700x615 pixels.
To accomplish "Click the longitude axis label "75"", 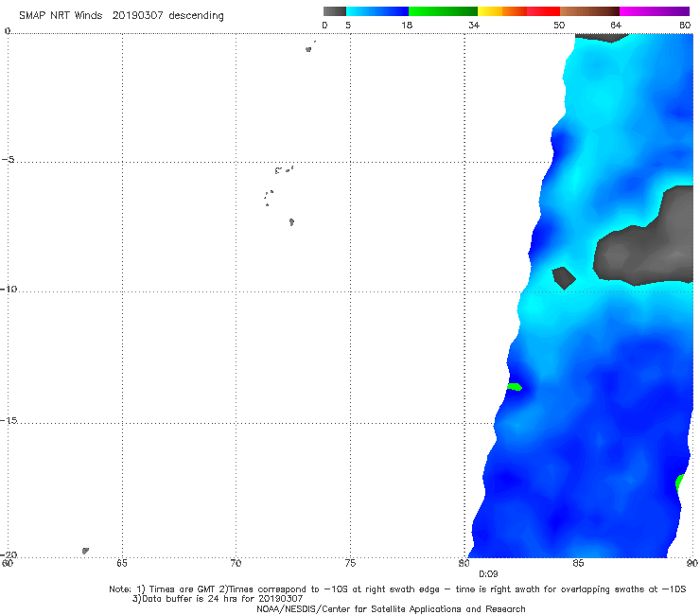I will (350, 563).
